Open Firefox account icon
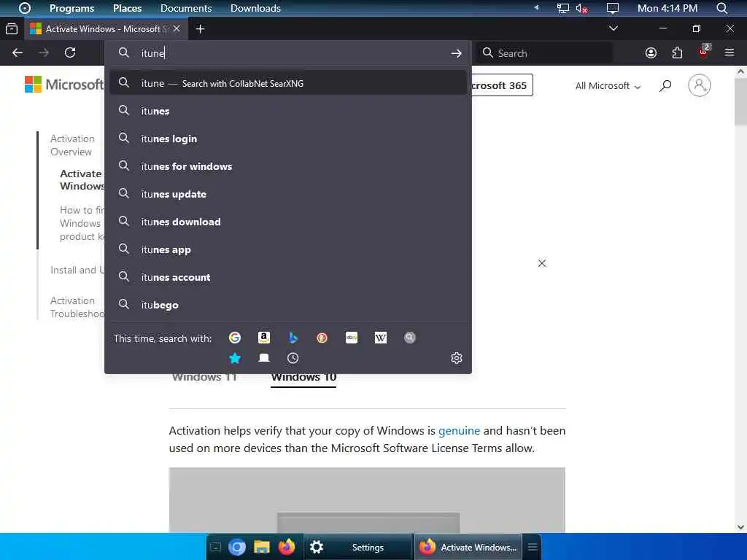 coord(651,52)
